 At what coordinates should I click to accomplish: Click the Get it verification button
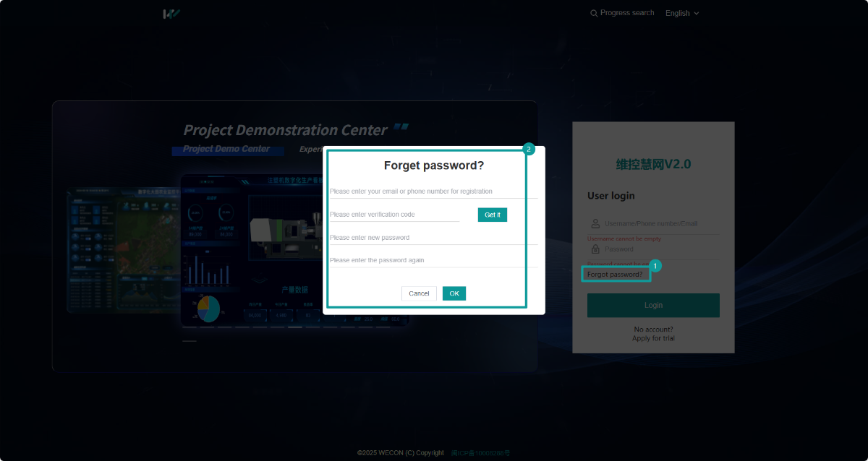pyautogui.click(x=493, y=215)
